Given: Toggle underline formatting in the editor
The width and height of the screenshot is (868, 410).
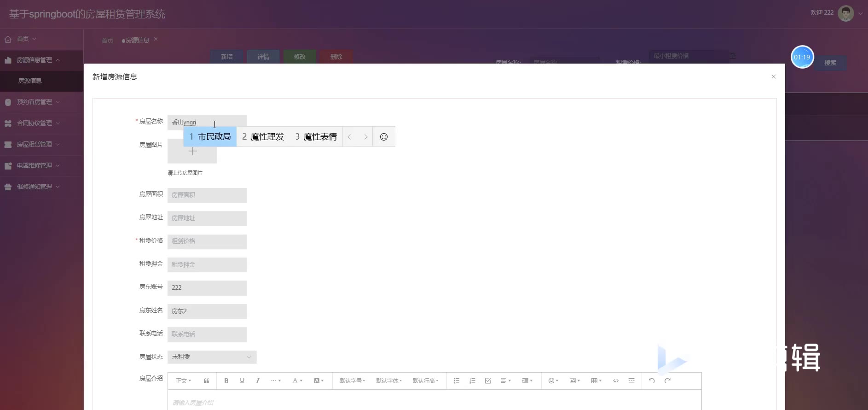Looking at the screenshot, I should [242, 381].
